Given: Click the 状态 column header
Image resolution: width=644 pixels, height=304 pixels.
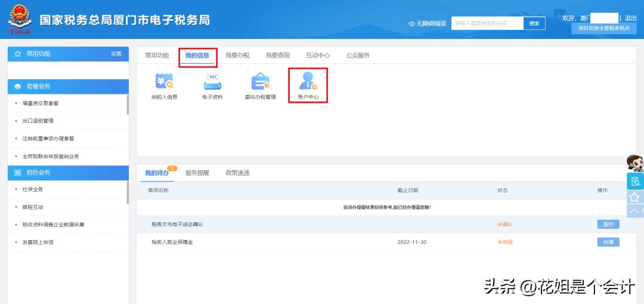Looking at the screenshot, I should point(503,191).
